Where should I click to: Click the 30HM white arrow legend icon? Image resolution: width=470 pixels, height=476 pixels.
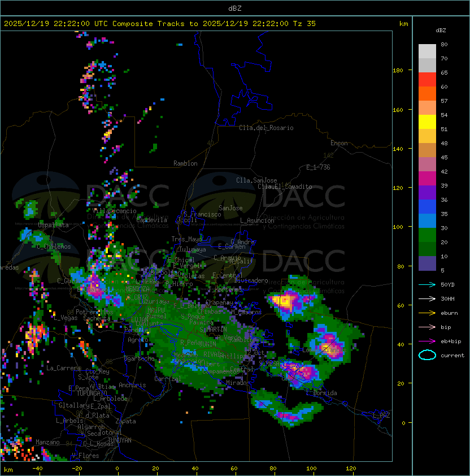tap(427, 298)
